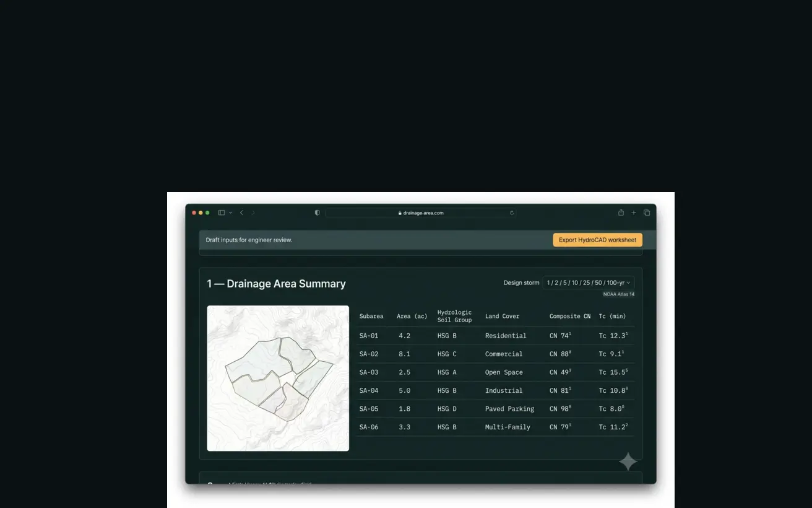The height and width of the screenshot is (508, 812).
Task: Open a new tab with plus icon
Action: coord(634,212)
